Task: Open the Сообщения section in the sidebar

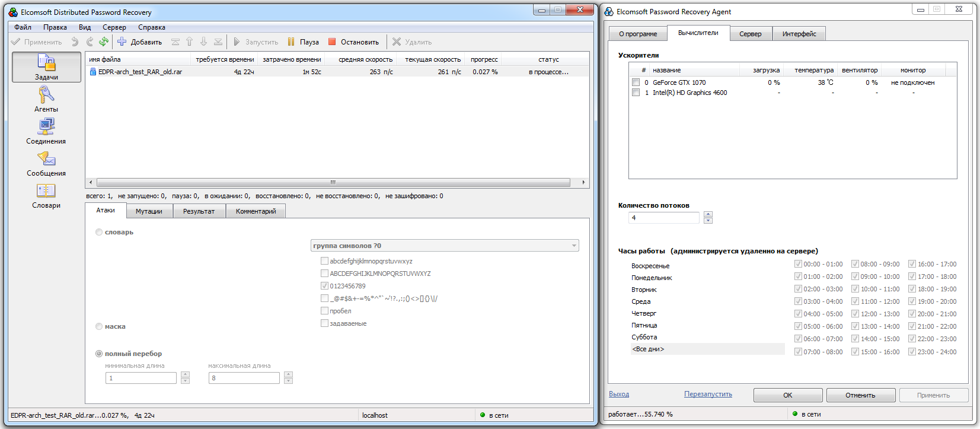Action: pos(46,163)
